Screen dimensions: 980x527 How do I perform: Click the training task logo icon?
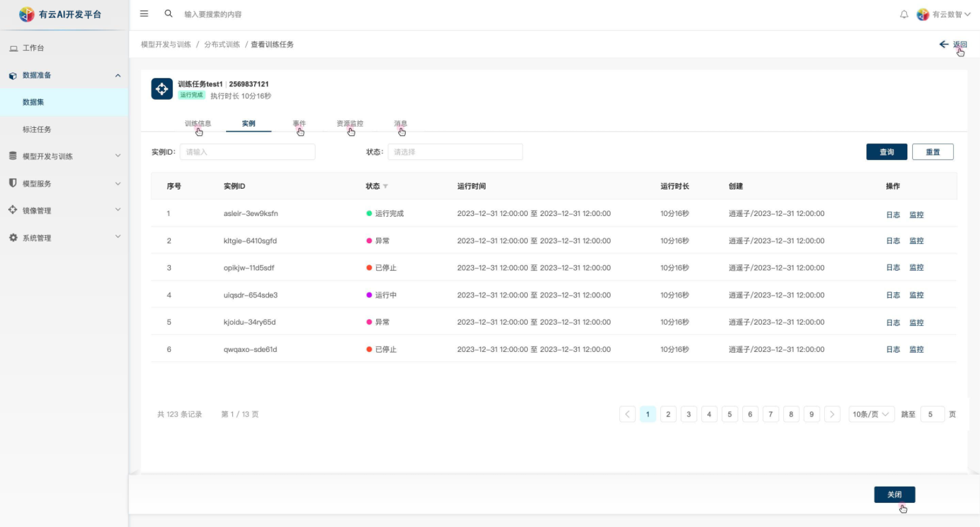162,89
